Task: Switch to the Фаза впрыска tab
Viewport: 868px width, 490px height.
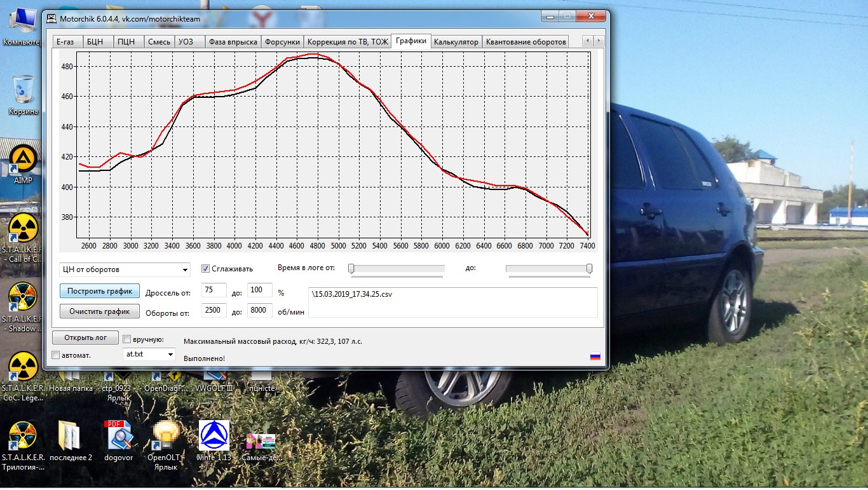Action: click(x=233, y=42)
